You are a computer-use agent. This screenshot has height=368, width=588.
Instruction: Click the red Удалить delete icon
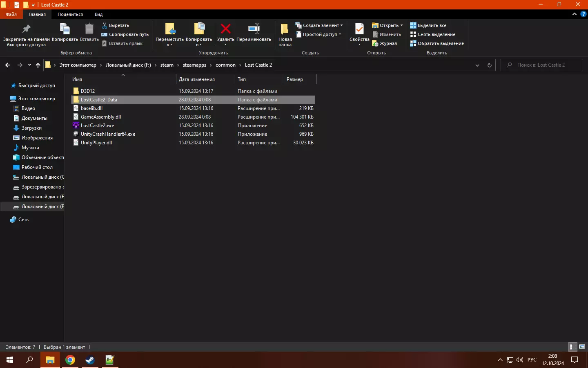click(x=226, y=29)
